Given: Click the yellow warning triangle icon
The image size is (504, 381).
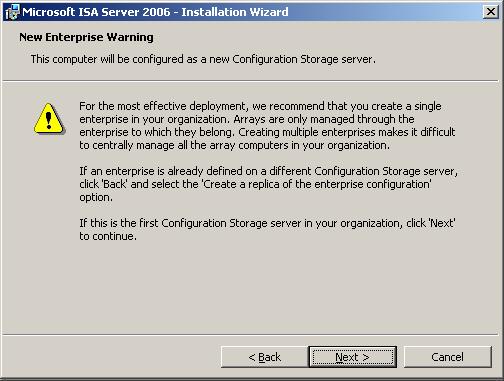Looking at the screenshot, I should 49,119.
